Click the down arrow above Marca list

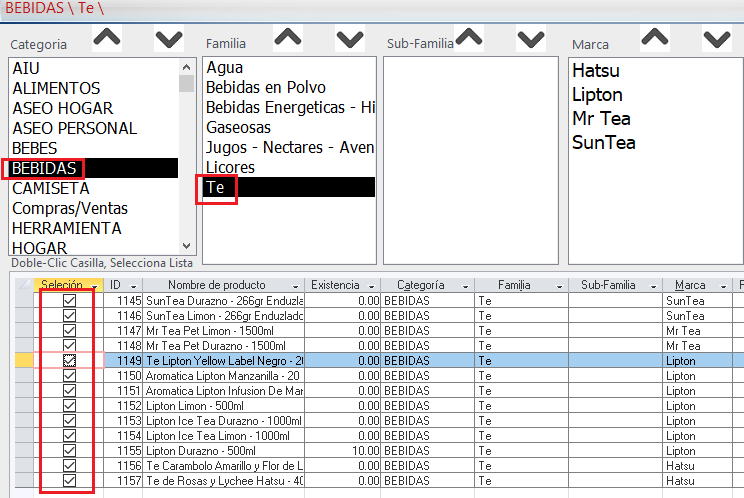(716, 39)
